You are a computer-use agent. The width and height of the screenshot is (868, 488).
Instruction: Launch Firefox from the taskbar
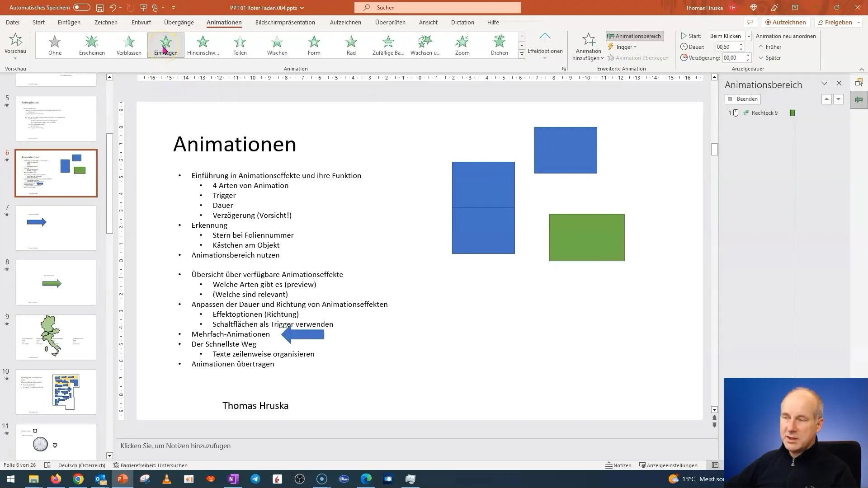tap(56, 479)
